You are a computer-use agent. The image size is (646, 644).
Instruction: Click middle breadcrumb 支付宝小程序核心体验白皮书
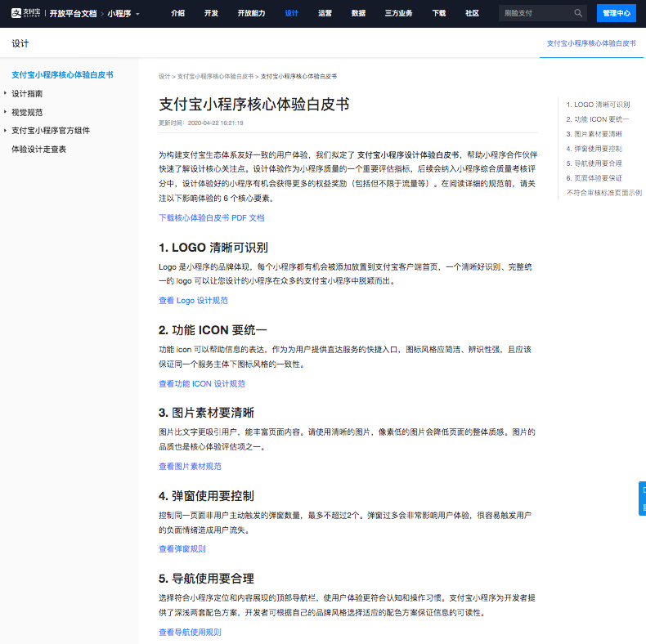tap(215, 77)
